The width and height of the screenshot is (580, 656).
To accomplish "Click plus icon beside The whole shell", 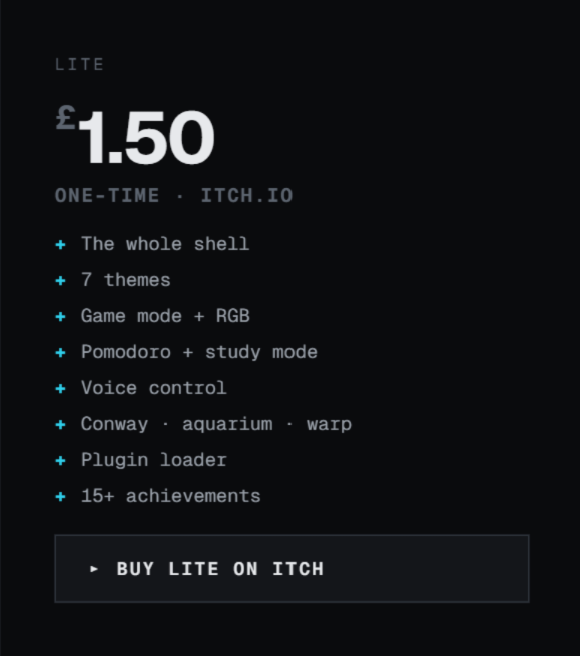I will pyautogui.click(x=60, y=244).
